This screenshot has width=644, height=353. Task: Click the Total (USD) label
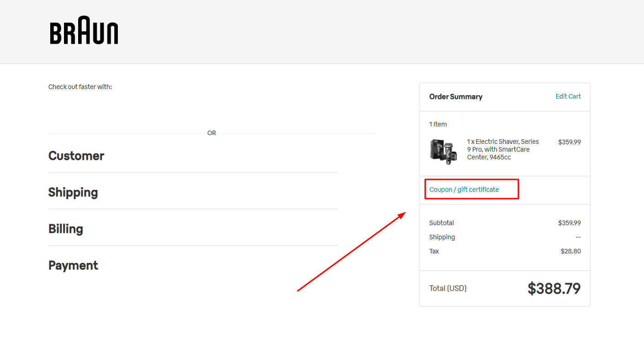[448, 288]
